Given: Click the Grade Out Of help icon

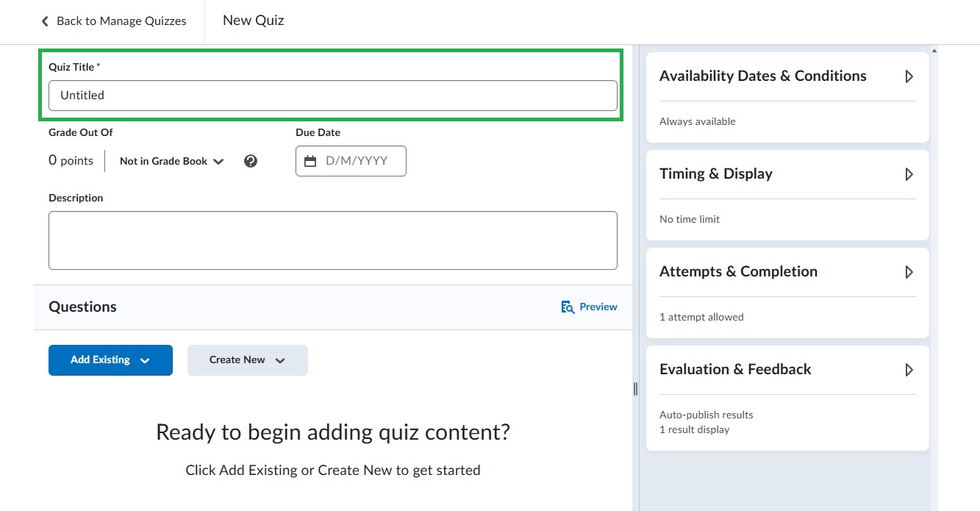Looking at the screenshot, I should [251, 161].
